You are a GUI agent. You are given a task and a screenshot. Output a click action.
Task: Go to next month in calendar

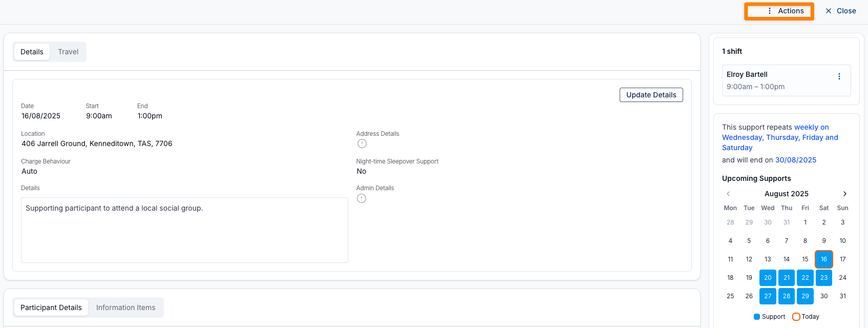[x=844, y=194]
